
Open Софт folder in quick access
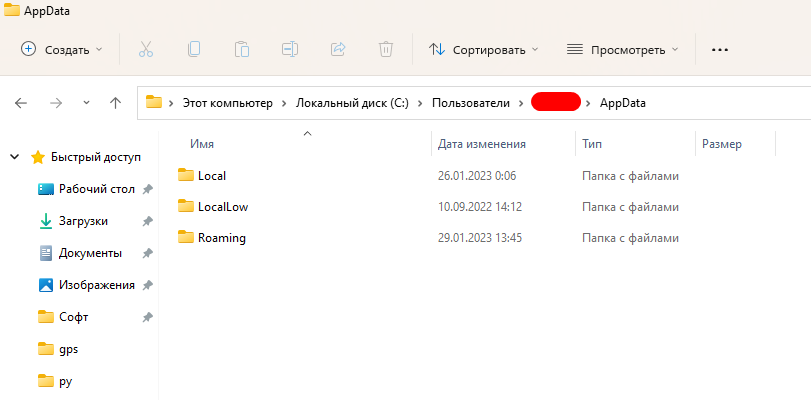73,317
